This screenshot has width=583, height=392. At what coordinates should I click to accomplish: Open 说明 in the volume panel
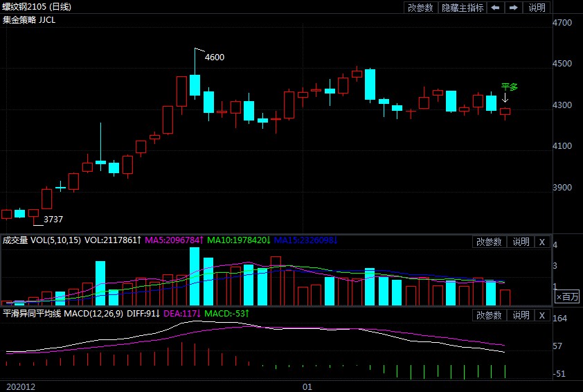tap(520, 242)
